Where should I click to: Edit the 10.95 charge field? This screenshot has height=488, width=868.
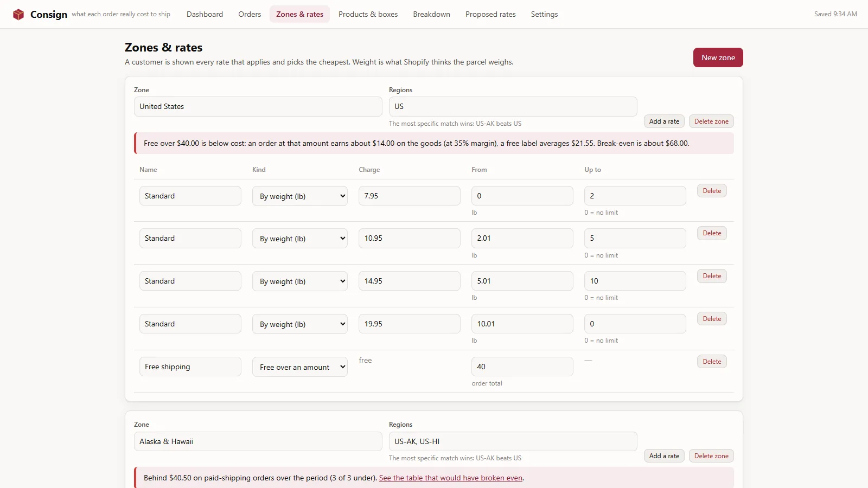click(x=410, y=238)
